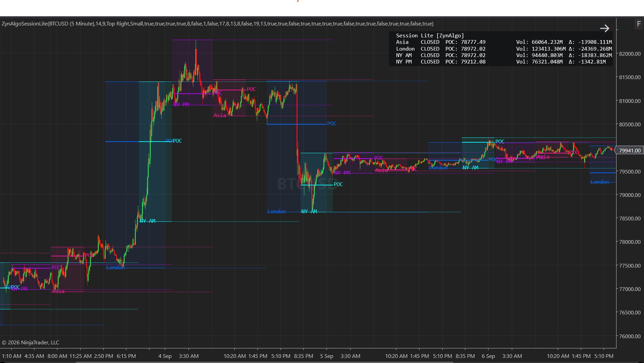
Task: Click the horizontal scrollbar thumb below time axis
Action: [264, 362]
